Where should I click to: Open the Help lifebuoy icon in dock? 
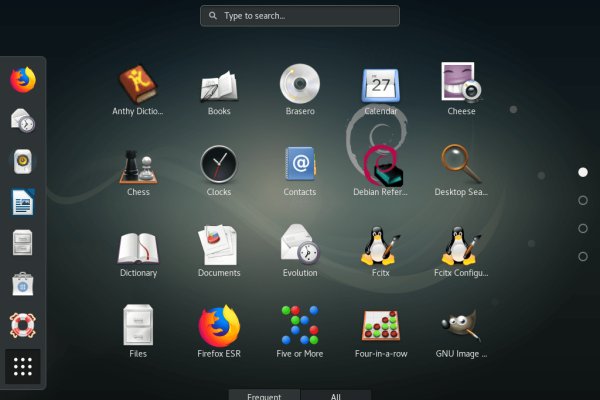[x=23, y=325]
